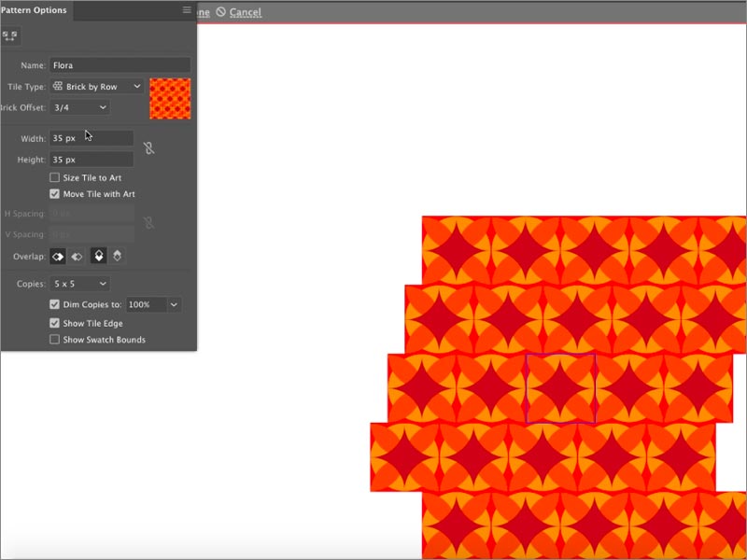This screenshot has height=560, width=747.
Task: Uncheck Move Tile with Art
Action: [x=55, y=194]
